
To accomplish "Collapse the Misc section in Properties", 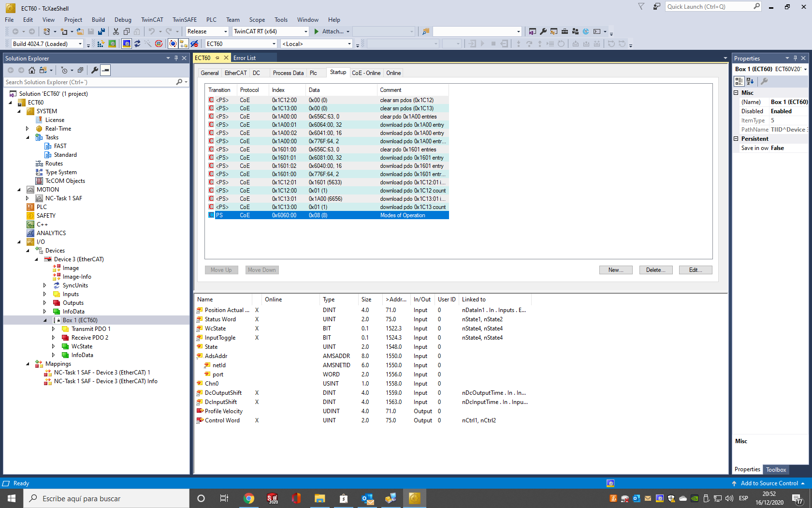I will (x=736, y=93).
